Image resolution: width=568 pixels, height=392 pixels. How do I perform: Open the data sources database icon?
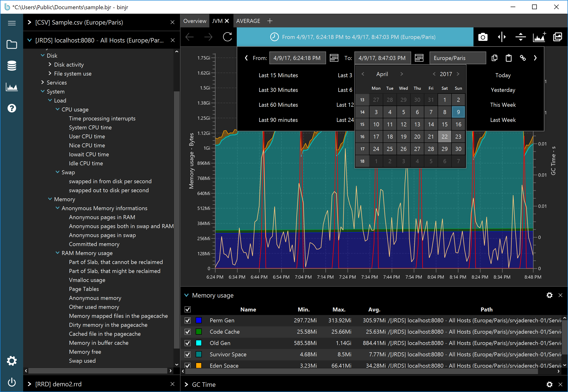pos(12,66)
